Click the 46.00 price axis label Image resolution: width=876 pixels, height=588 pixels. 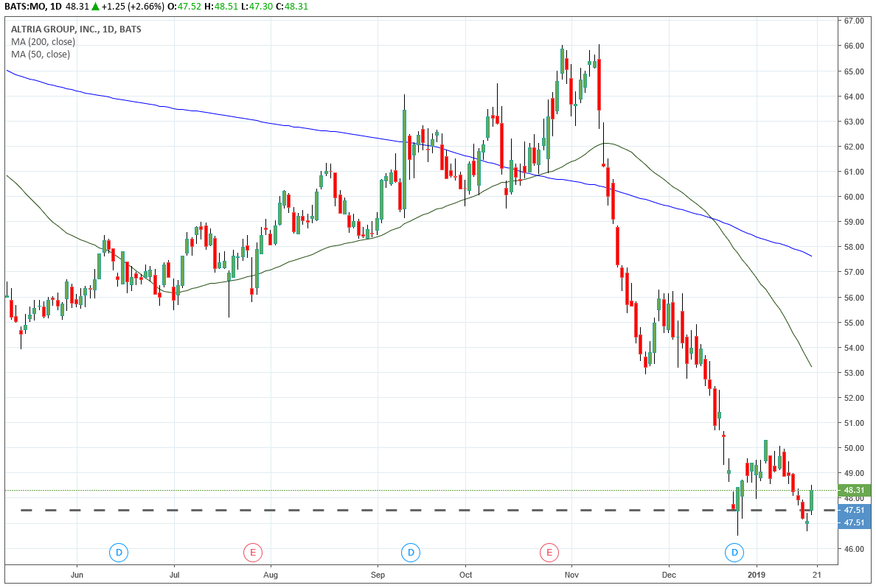(x=854, y=550)
